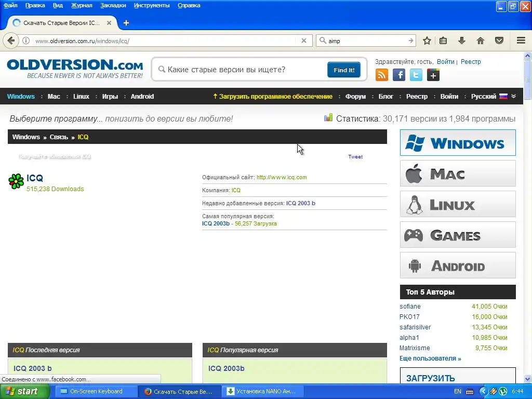The image size is (532, 399).
Task: Click Реестр link beside the greeting text
Action: [x=471, y=62]
